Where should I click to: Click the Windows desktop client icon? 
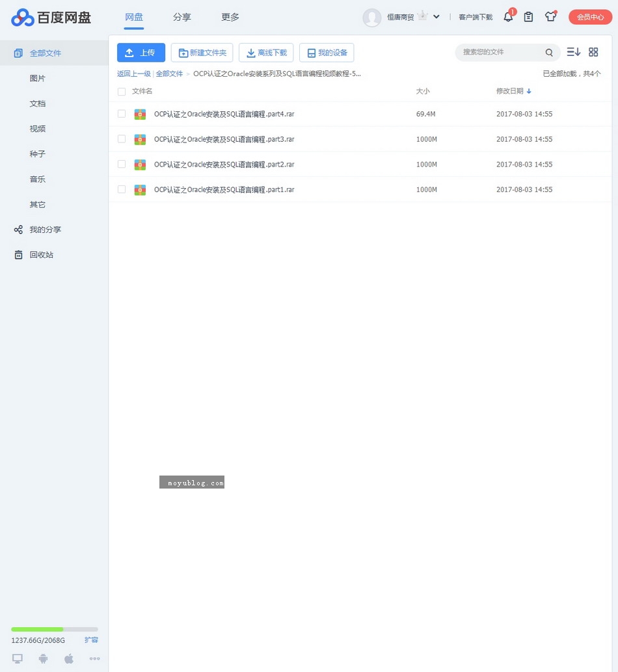[x=18, y=659]
